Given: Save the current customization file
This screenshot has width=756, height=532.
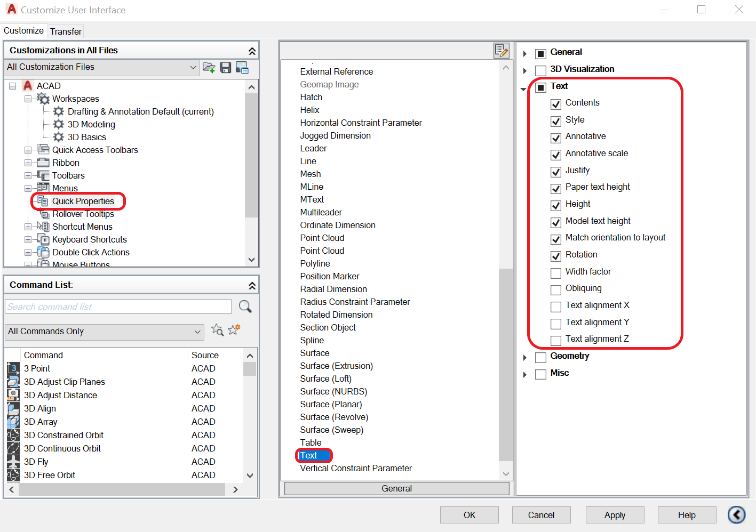Looking at the screenshot, I should (225, 68).
